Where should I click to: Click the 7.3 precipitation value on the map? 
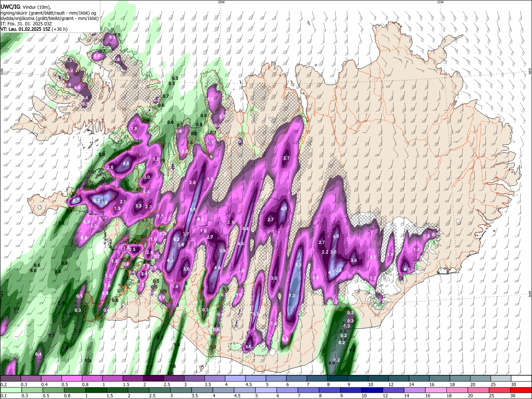click(292, 296)
